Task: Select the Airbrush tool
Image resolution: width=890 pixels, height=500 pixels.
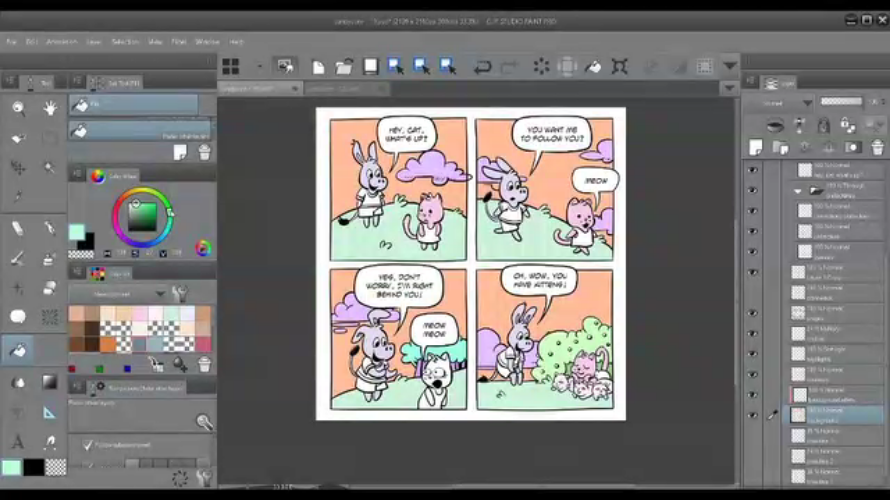Action: pos(49,259)
